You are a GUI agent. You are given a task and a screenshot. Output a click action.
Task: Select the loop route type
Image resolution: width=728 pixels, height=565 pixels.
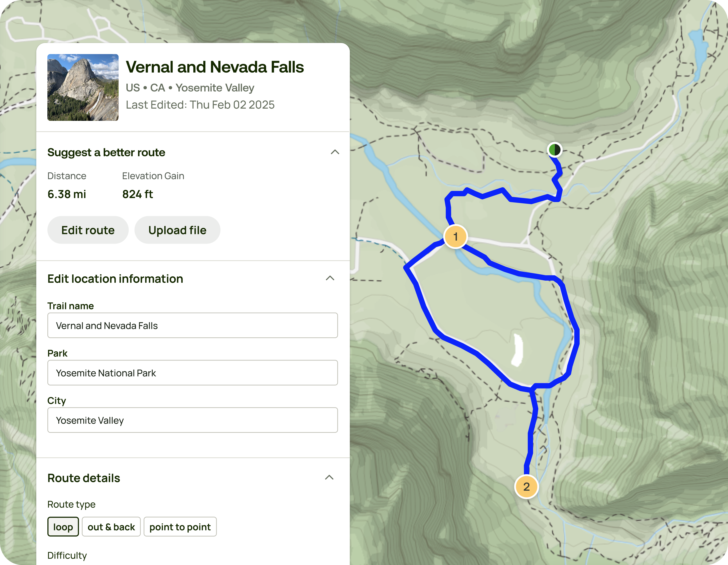point(63,527)
